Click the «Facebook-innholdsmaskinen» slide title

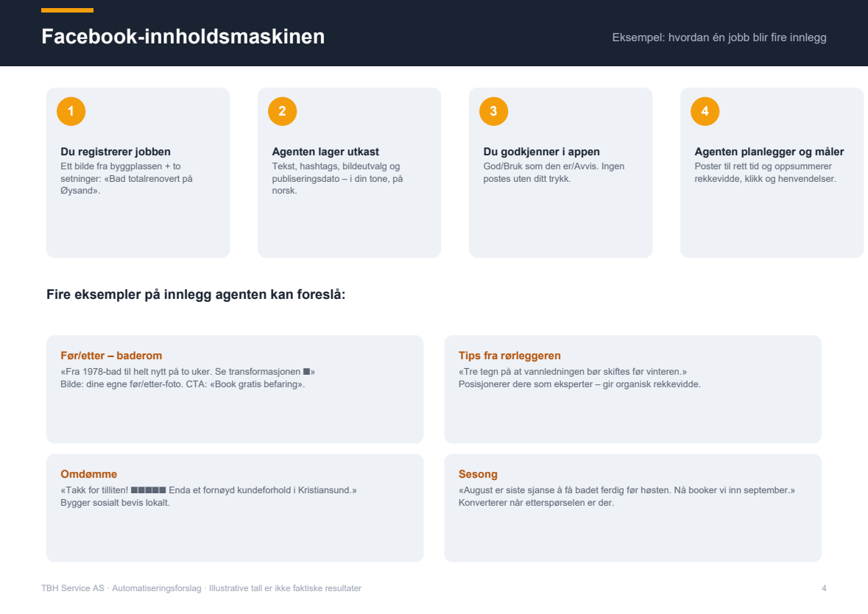tap(183, 37)
